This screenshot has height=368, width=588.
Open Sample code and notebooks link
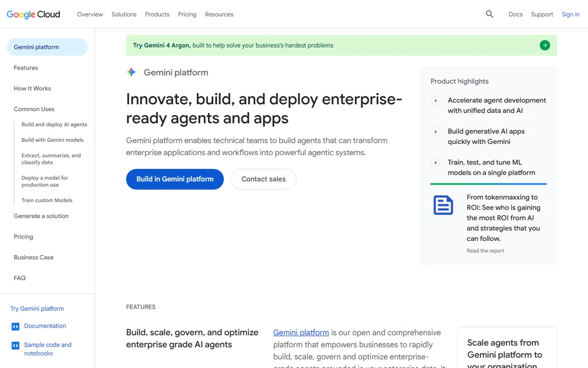pyautogui.click(x=48, y=349)
